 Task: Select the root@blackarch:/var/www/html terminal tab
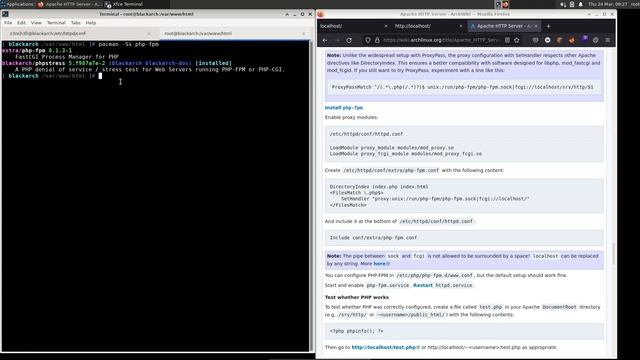[x=233, y=33]
